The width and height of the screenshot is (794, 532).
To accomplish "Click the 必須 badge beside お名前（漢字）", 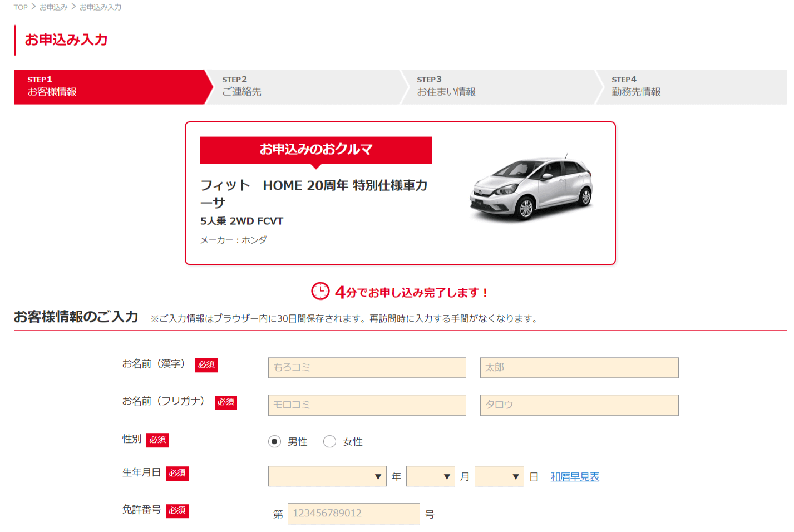I will [206, 365].
